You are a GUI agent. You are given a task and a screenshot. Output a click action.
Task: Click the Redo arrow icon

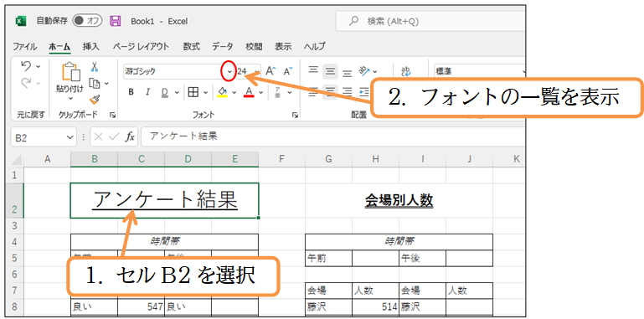click(26, 84)
